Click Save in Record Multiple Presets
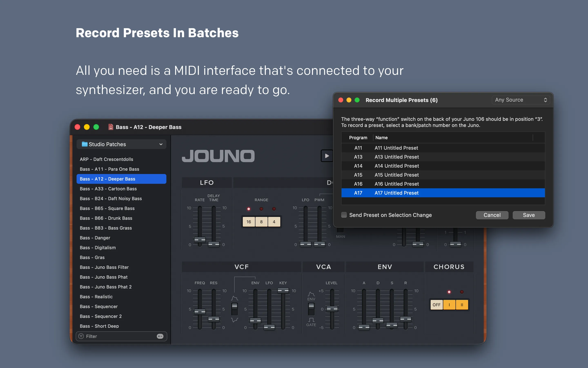Viewport: 588px width, 368px height. pos(529,215)
